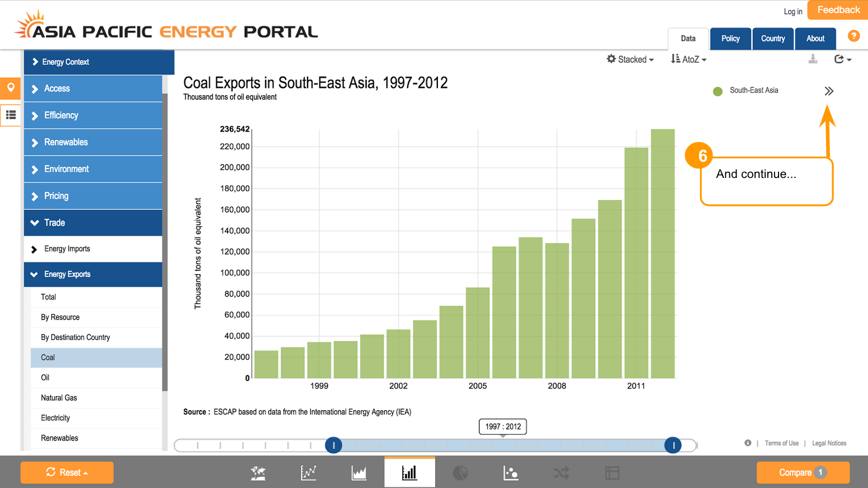Expand the Renewables category
The height and width of the screenshot is (488, 868).
[66, 142]
